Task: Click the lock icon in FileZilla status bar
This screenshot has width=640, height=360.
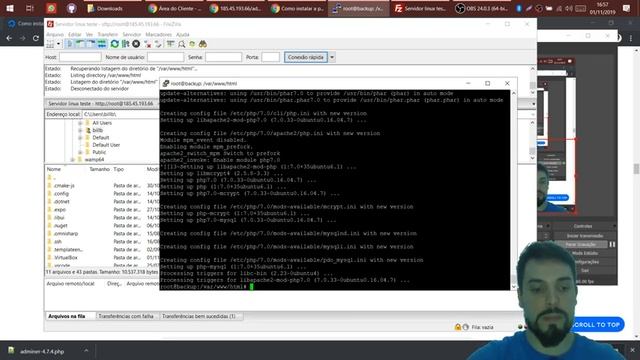Action: tap(458, 327)
